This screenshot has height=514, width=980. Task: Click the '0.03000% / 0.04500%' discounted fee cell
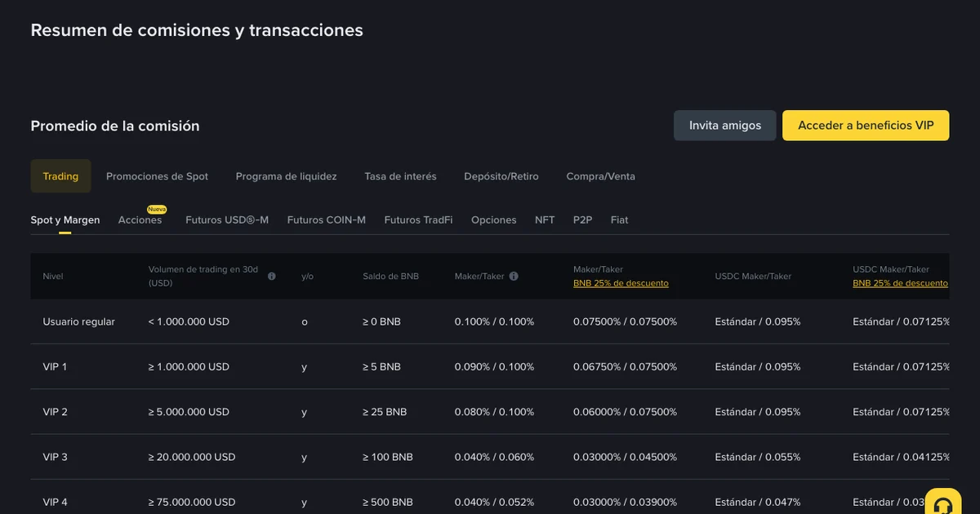point(625,457)
